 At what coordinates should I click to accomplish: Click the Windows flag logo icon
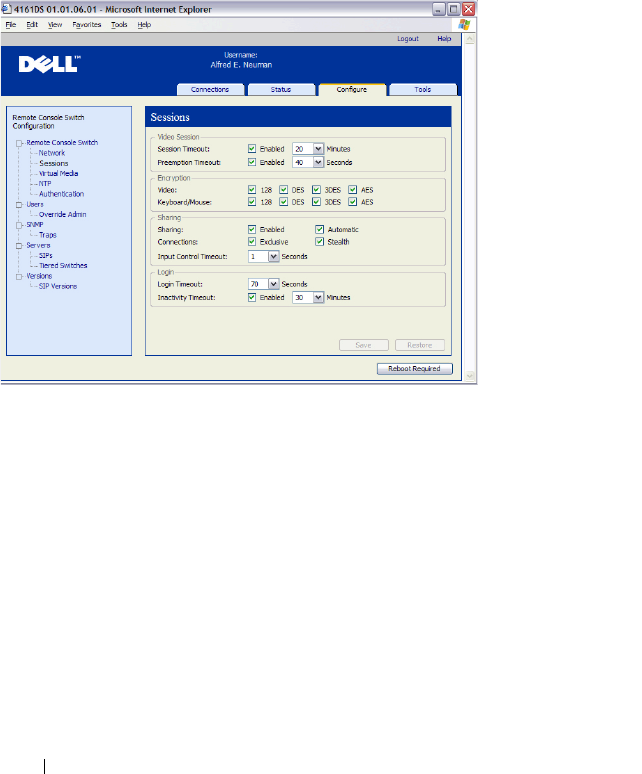pos(464,25)
